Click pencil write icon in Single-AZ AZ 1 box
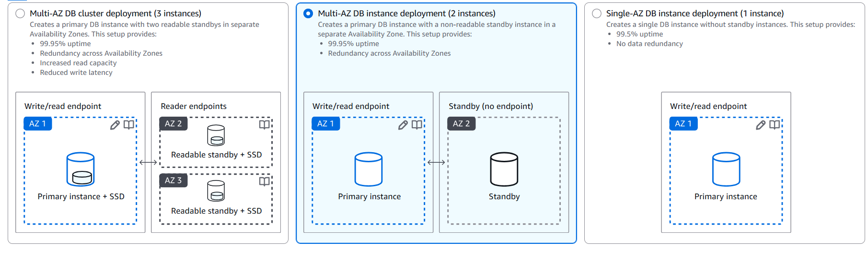The width and height of the screenshot is (868, 253). [x=761, y=125]
